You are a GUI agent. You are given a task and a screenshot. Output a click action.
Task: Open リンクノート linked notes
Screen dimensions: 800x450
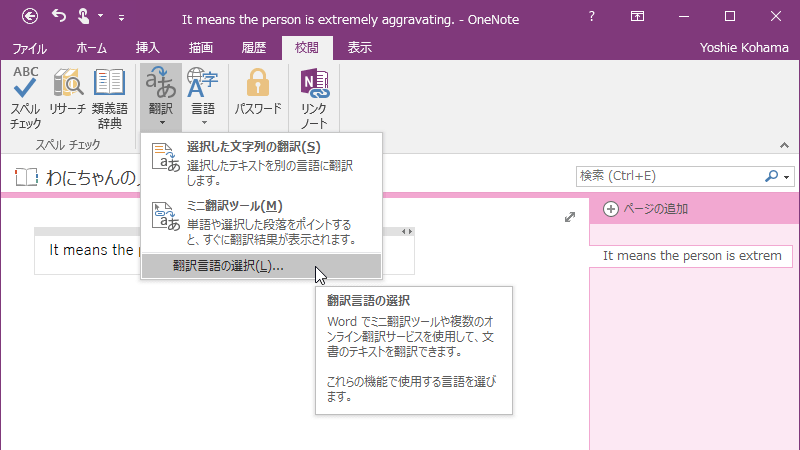pos(314,97)
